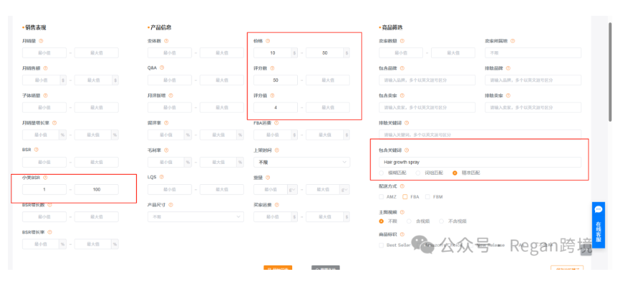Click the help icon next to Q&A
This screenshot has height=282, width=644.
[x=162, y=68]
